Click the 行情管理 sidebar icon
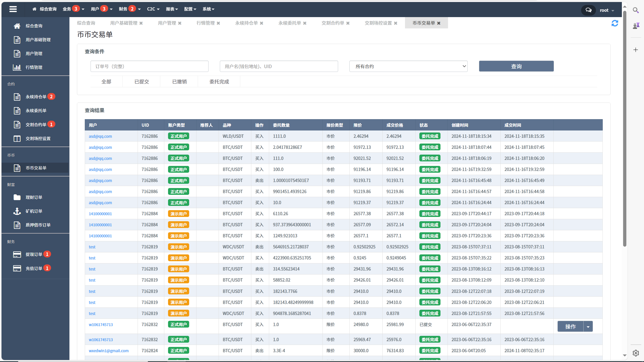The height and width of the screenshot is (362, 644). click(16, 67)
